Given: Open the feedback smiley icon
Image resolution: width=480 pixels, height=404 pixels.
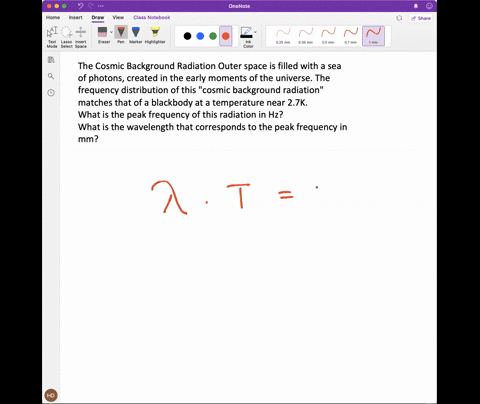Looking at the screenshot, I should 429,6.
